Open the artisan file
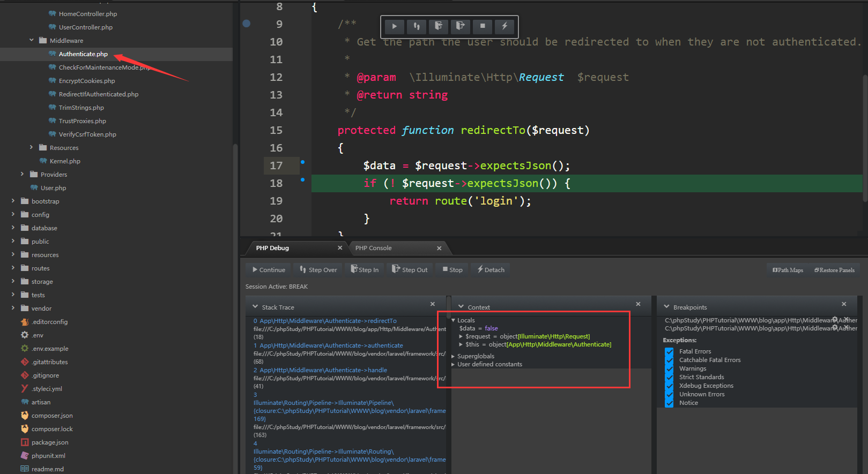This screenshot has height=474, width=868. click(x=41, y=402)
